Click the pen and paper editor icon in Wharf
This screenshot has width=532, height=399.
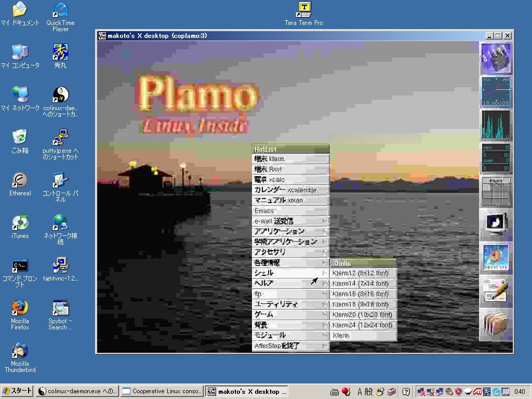[496, 291]
